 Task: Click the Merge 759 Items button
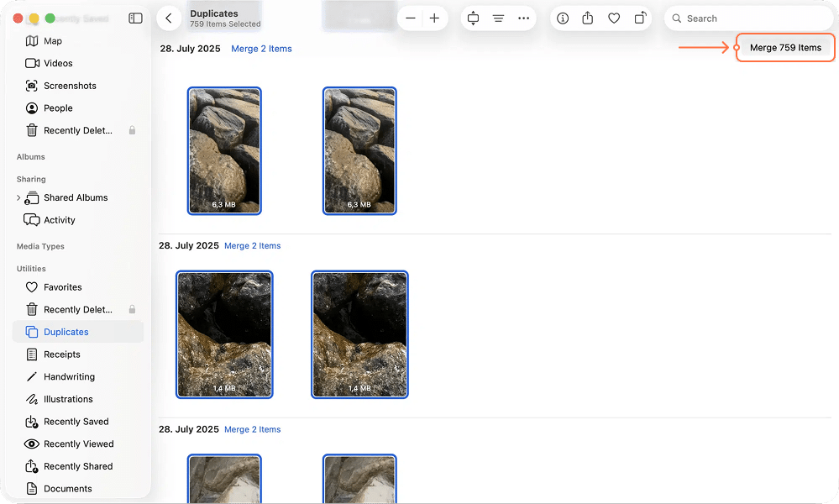(785, 48)
